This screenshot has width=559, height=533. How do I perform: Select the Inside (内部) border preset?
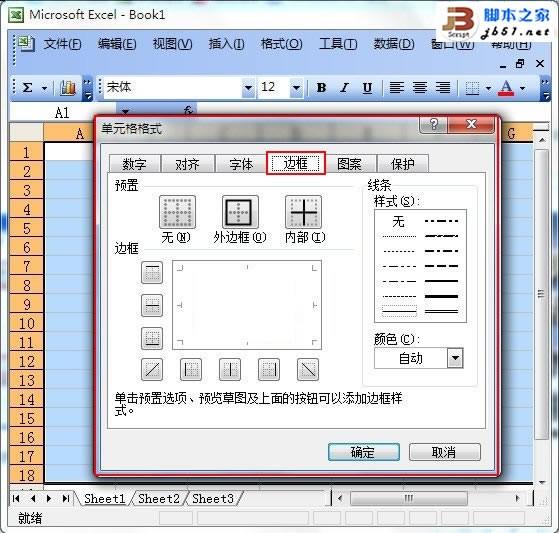pyautogui.click(x=303, y=212)
